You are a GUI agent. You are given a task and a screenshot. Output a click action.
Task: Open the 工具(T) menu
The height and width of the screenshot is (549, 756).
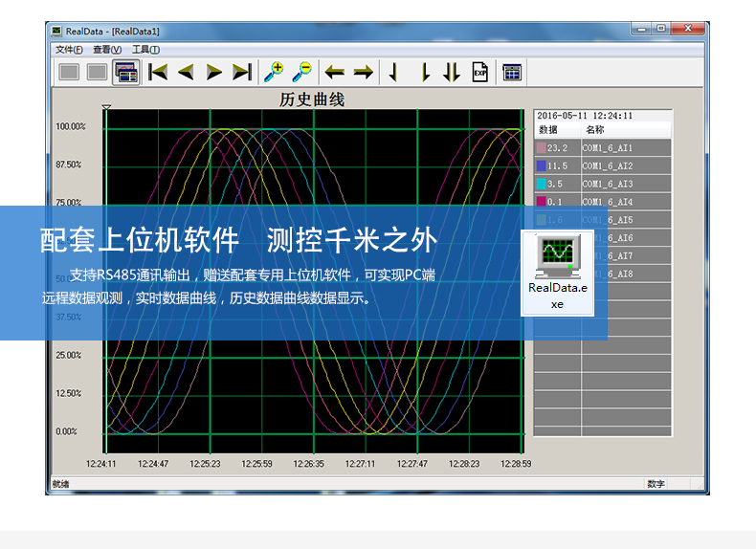[145, 50]
